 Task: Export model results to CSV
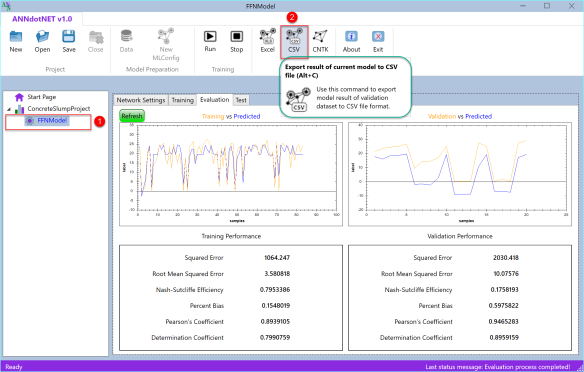[294, 42]
